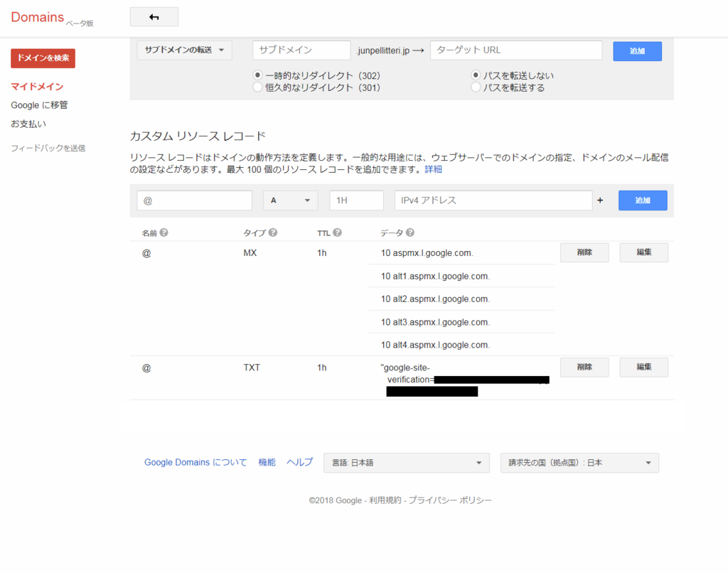Enable the パスを転送する option
728x573 pixels.
pos(475,87)
